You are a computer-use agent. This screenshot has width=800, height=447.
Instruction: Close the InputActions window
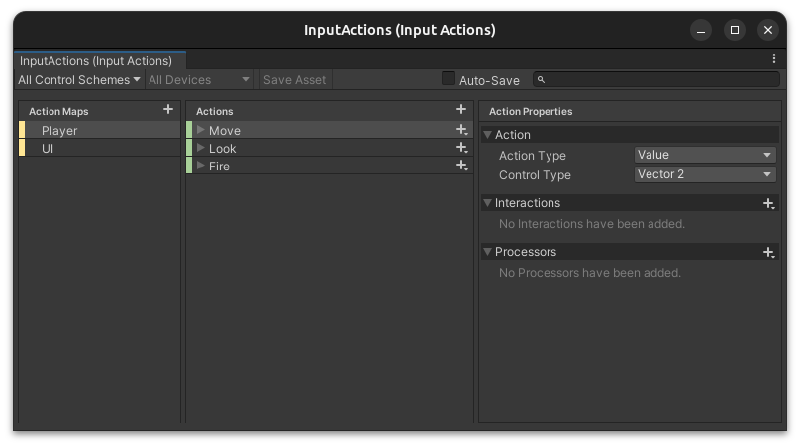[x=768, y=30]
